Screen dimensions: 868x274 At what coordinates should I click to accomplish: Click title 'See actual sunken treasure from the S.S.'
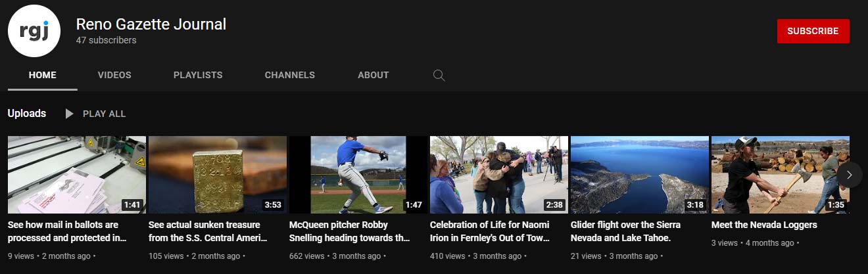coord(208,231)
